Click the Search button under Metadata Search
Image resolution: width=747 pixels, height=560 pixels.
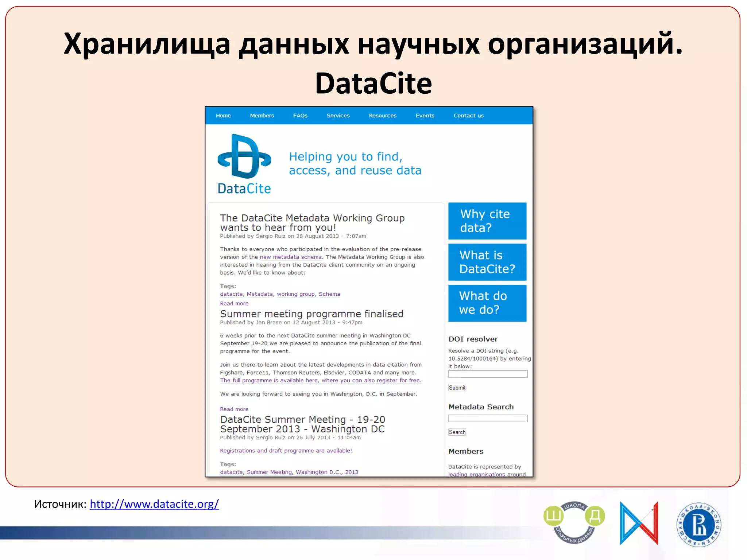point(457,432)
